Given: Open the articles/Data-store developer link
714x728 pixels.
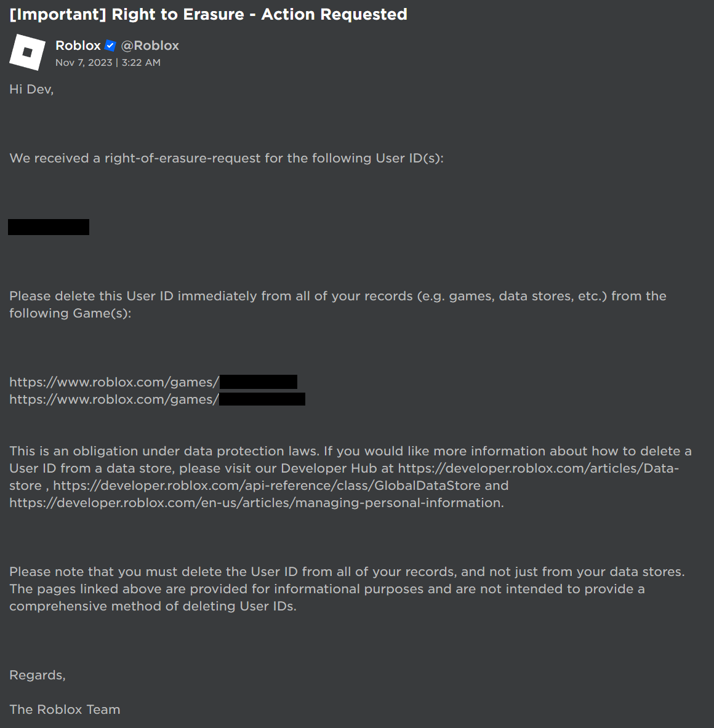Looking at the screenshot, I should pyautogui.click(x=537, y=468).
